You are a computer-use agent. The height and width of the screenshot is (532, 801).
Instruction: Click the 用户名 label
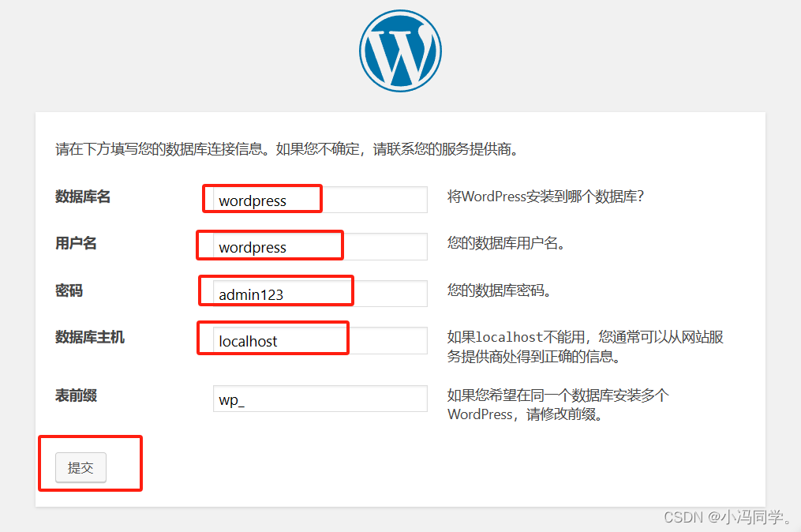[76, 243]
